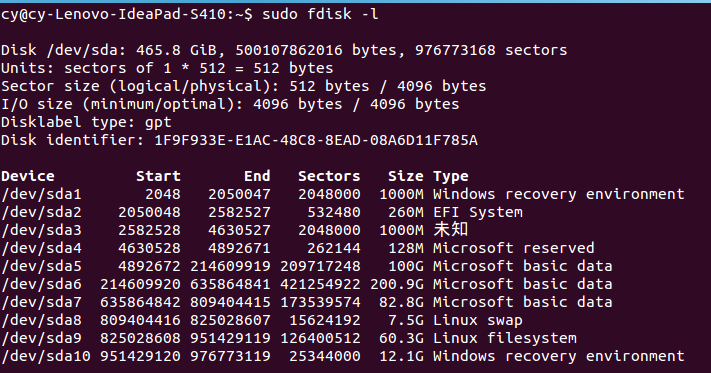
Task: Click the Type column header
Action: coord(451,176)
